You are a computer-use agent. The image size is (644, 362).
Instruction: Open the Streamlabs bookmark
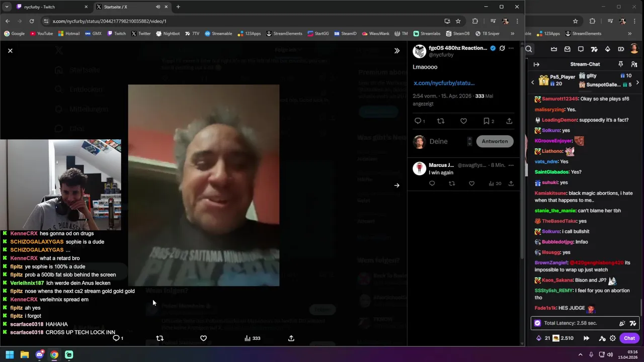427,34
